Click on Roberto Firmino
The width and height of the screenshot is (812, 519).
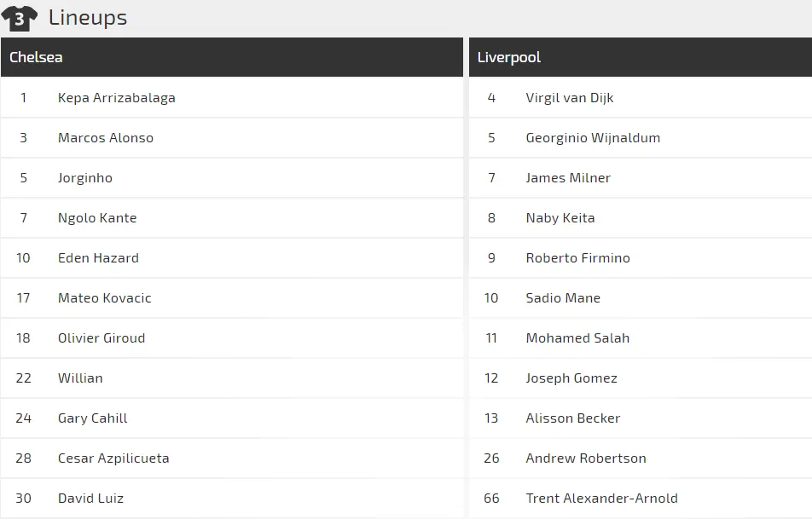click(577, 258)
